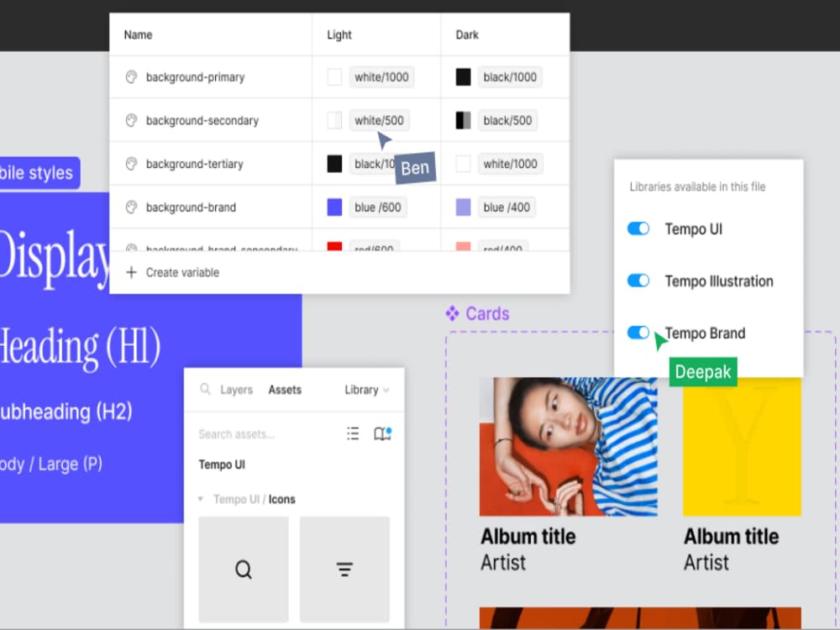Click the background-primary variable palette icon
Viewport: 840px width, 630px height.
131,77
